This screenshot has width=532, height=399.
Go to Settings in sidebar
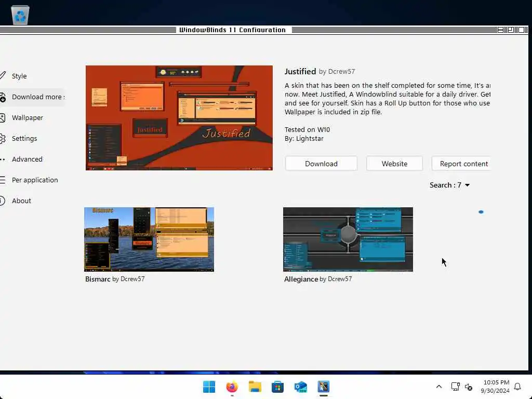(24, 138)
